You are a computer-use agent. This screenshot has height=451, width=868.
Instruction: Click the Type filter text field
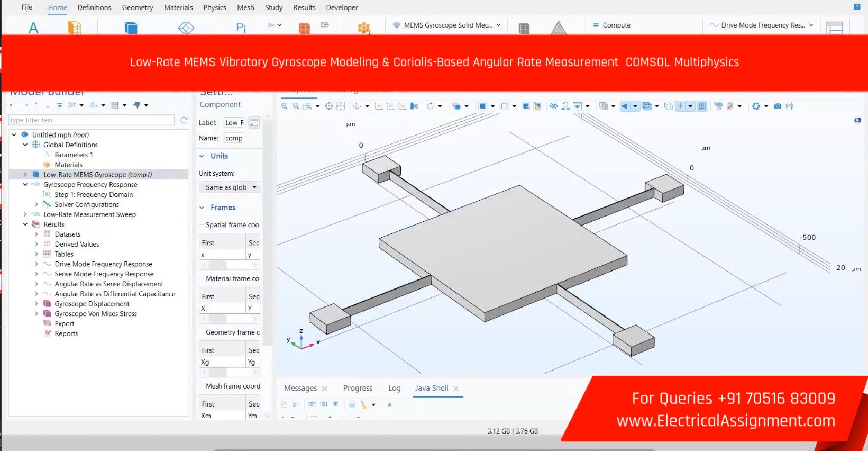pos(92,120)
